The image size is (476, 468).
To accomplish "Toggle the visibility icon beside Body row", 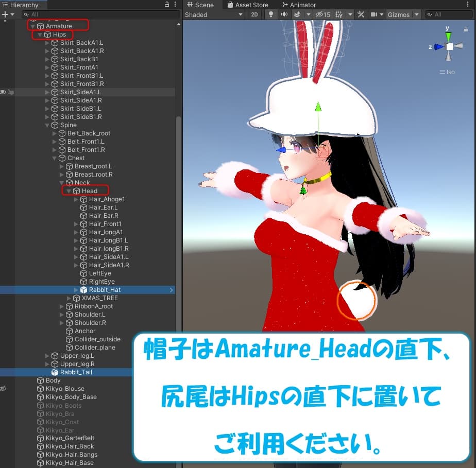I will pos(3,380).
